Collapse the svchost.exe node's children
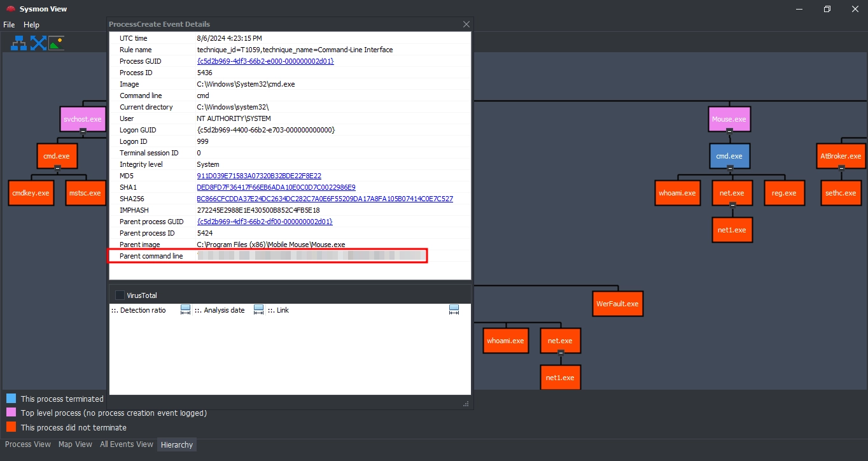Image resolution: width=868 pixels, height=461 pixels. [83, 131]
